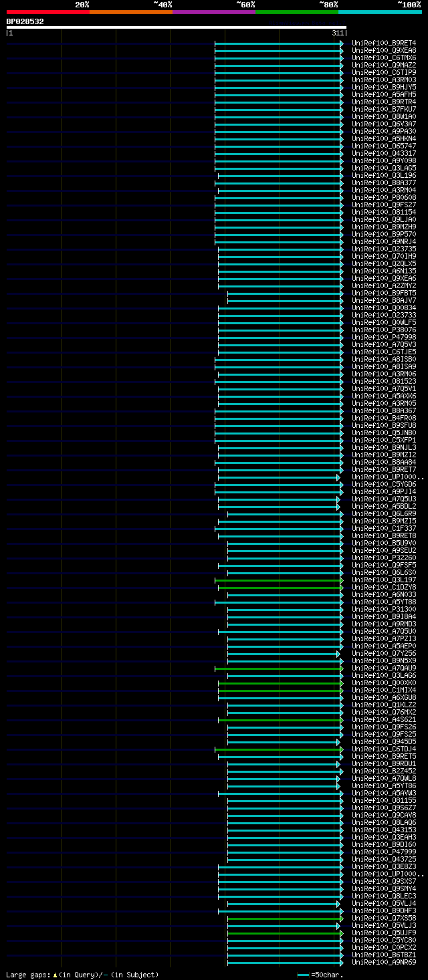
Task: Select hit UniRef100_A5BDL2
Action: pyautogui.click(x=384, y=507)
